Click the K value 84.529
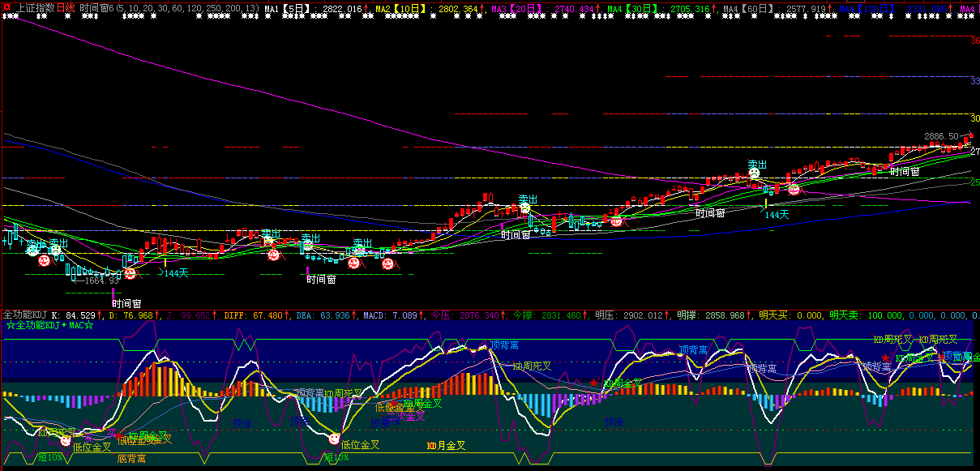 coord(81,315)
